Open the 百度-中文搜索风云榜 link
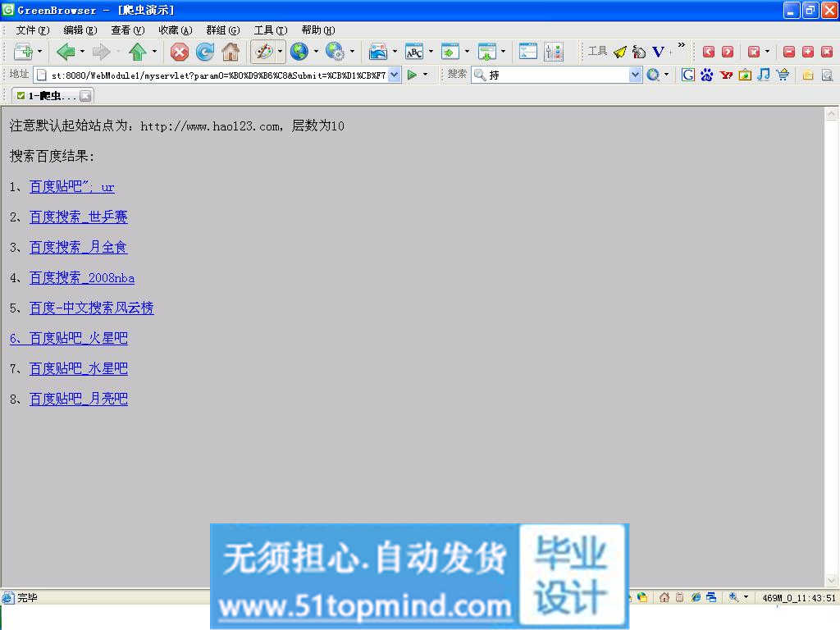 pyautogui.click(x=92, y=308)
